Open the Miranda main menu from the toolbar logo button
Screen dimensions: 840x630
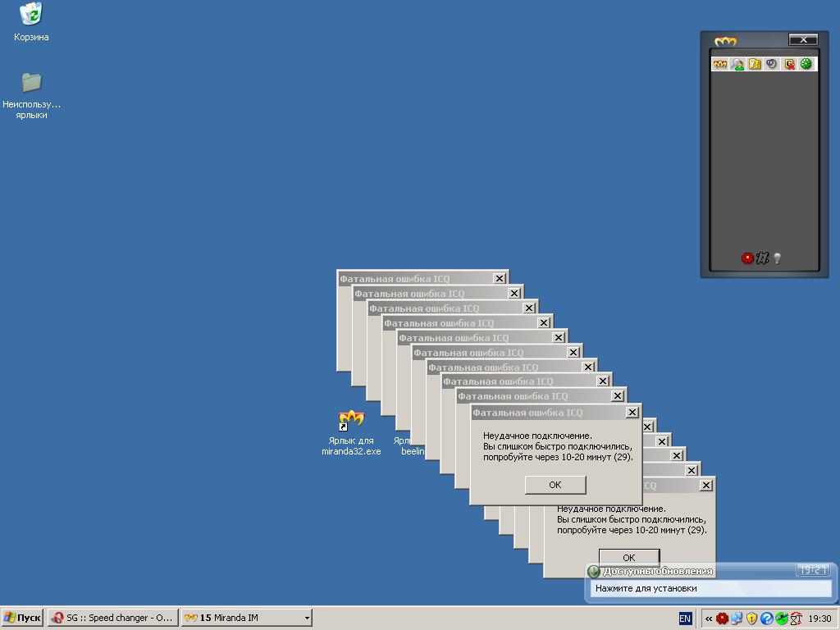coord(720,64)
